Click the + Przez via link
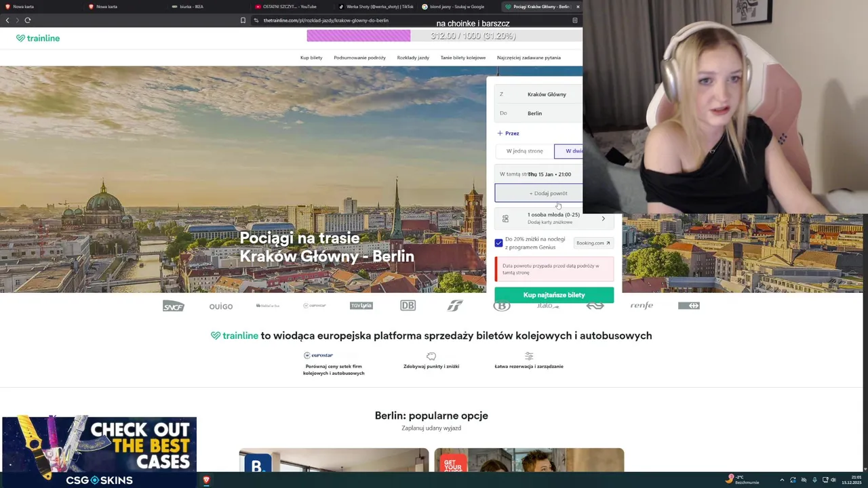 508,134
